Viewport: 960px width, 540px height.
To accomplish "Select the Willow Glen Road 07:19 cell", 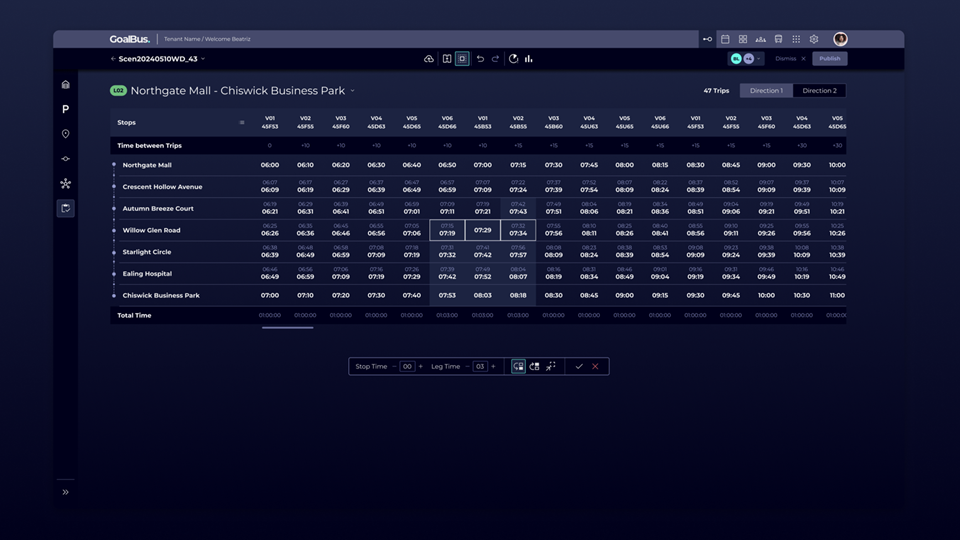I will (x=447, y=230).
